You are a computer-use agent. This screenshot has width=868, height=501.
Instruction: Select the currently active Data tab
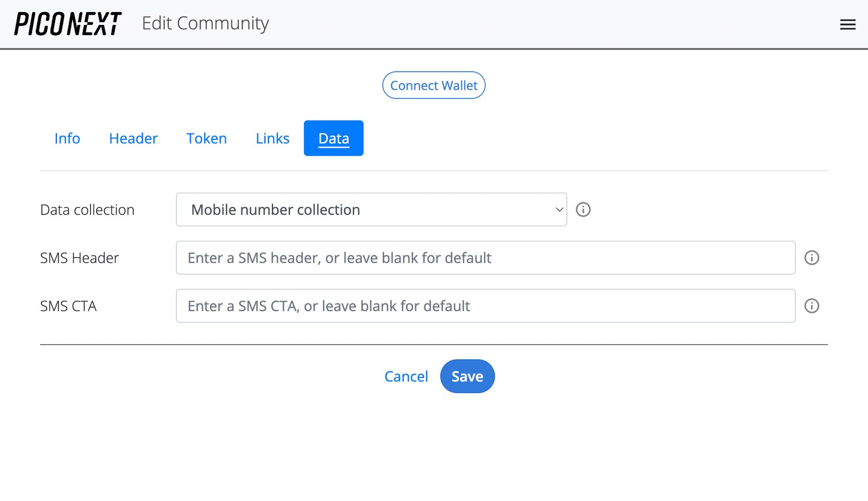(x=333, y=138)
